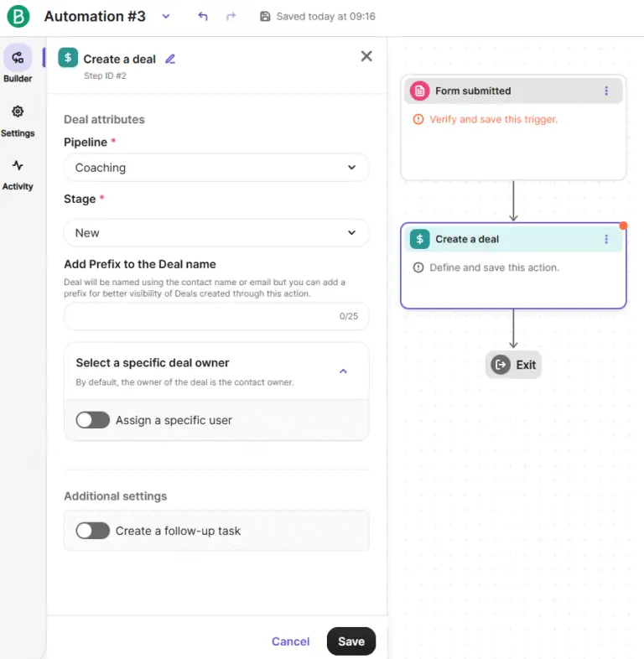This screenshot has width=644, height=659.
Task: Click the 'Assign a specific user' label
Action: point(174,420)
